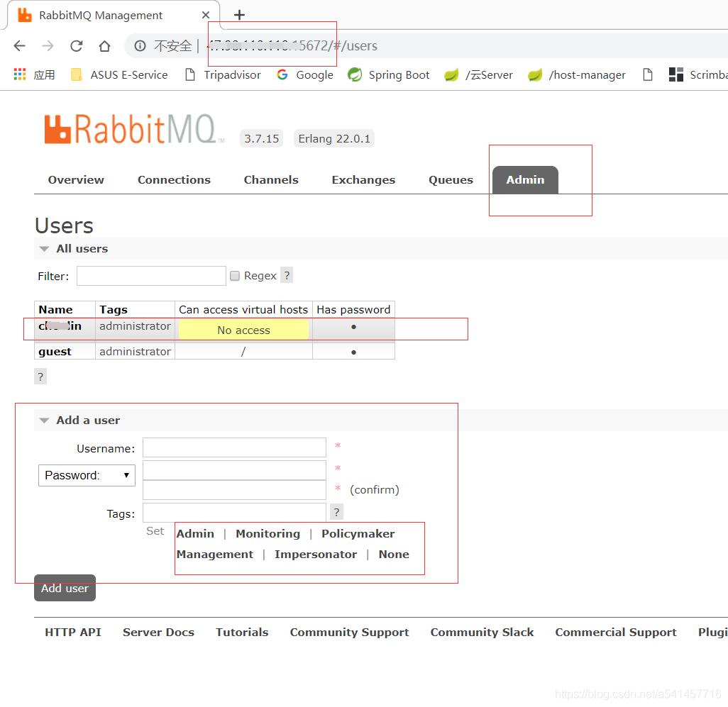The width and height of the screenshot is (728, 707).
Task: Open the /host-manager bookmark
Action: click(x=577, y=74)
